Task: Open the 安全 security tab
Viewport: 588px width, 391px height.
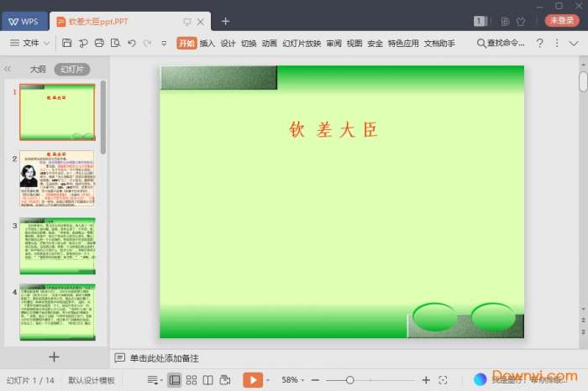Action: click(x=375, y=44)
